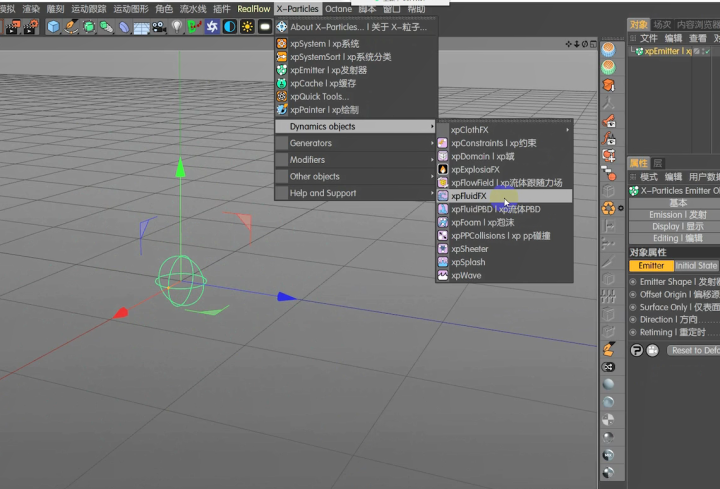The width and height of the screenshot is (720, 489).
Task: Click the orange f-curve camera icon in the palette
Action: [608, 138]
